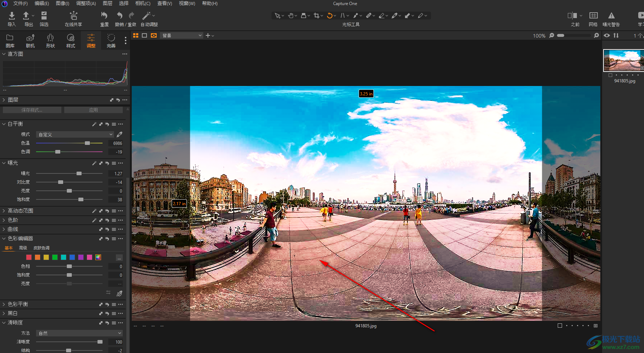Open the 背景 layer dropdown
The image size is (644, 353).
(x=182, y=35)
